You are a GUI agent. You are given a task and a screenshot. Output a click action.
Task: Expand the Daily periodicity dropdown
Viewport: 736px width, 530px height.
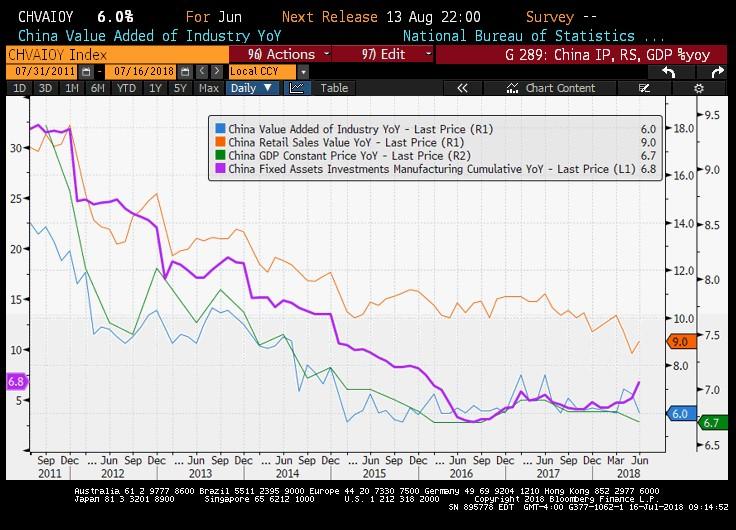(x=252, y=88)
